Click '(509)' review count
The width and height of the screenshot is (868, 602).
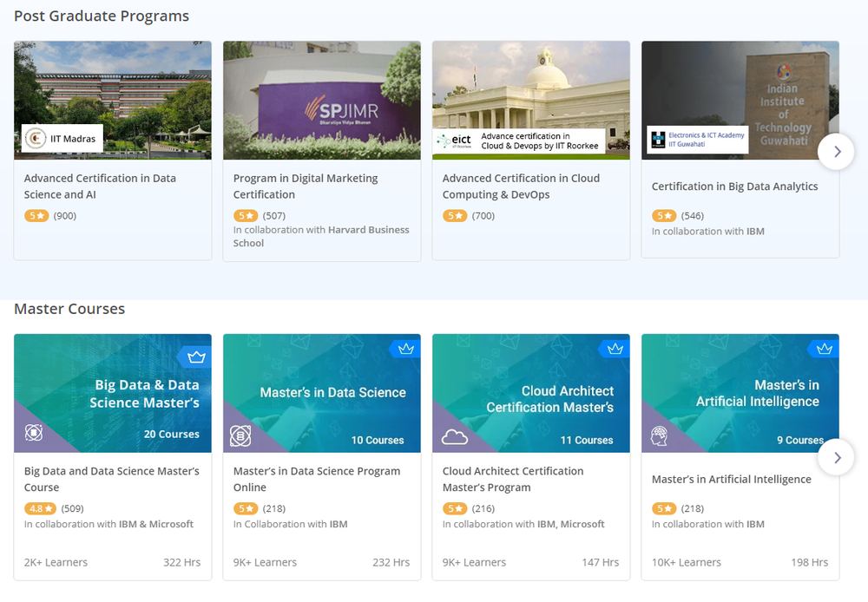coord(73,508)
